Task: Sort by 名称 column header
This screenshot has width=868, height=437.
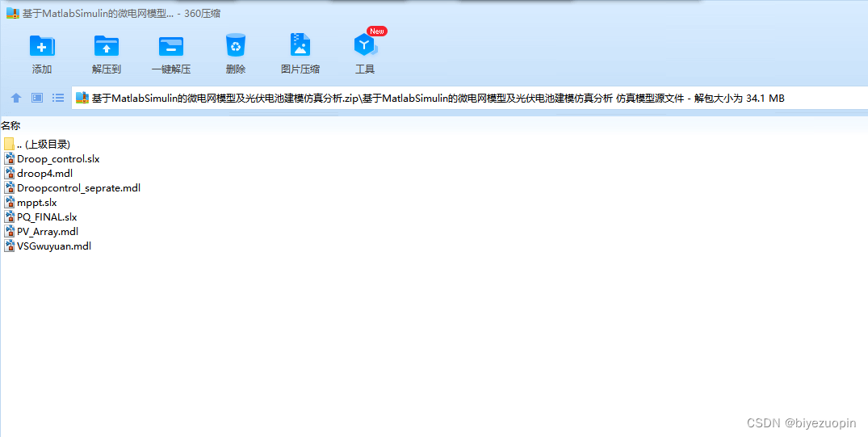Action: [10, 126]
